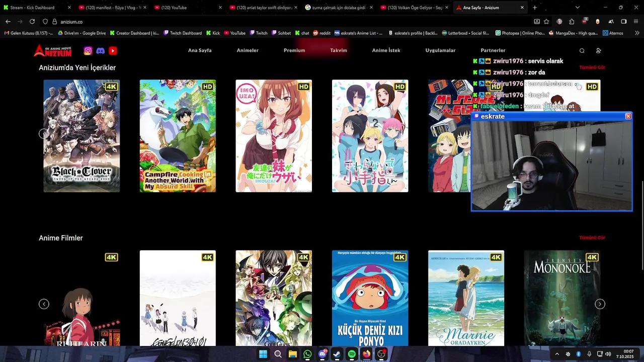Open Twitch Dashboard bookmark
Image resolution: width=644 pixels, height=362 pixels.
pyautogui.click(x=183, y=33)
